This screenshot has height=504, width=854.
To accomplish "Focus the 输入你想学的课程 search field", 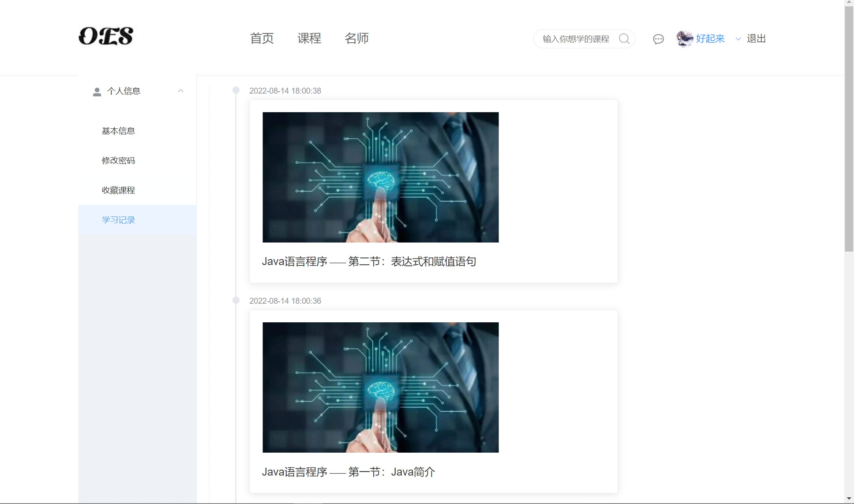I will pos(576,39).
